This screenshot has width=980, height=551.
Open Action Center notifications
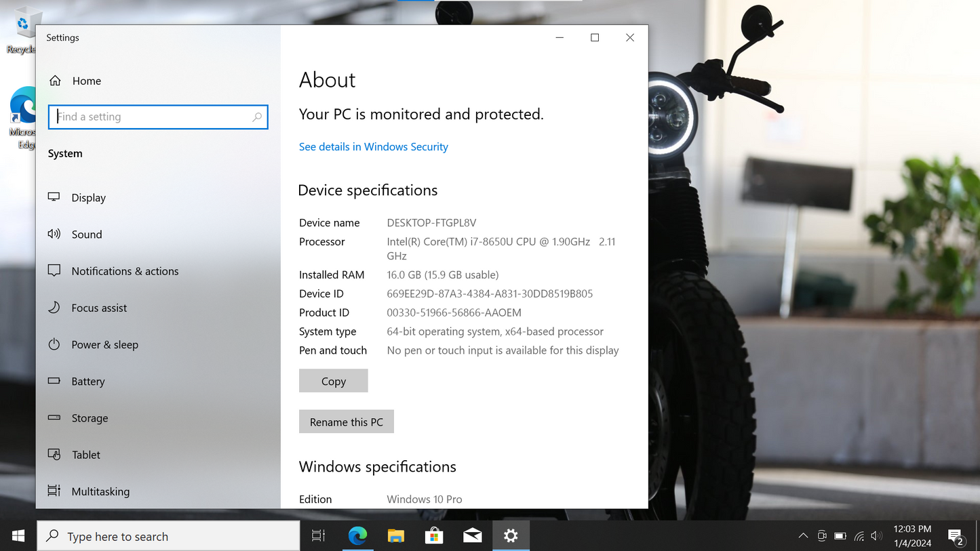tap(956, 535)
